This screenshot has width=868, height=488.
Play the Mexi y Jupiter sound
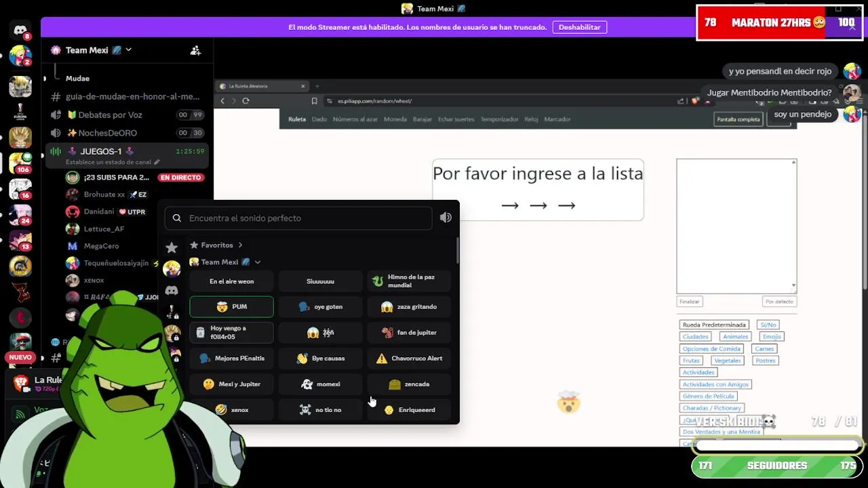pyautogui.click(x=231, y=384)
